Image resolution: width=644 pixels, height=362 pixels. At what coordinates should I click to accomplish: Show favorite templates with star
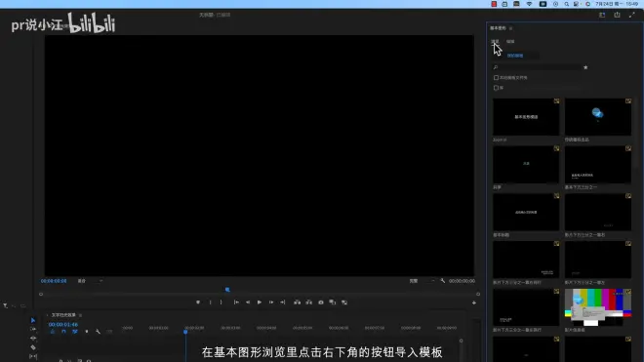(585, 67)
